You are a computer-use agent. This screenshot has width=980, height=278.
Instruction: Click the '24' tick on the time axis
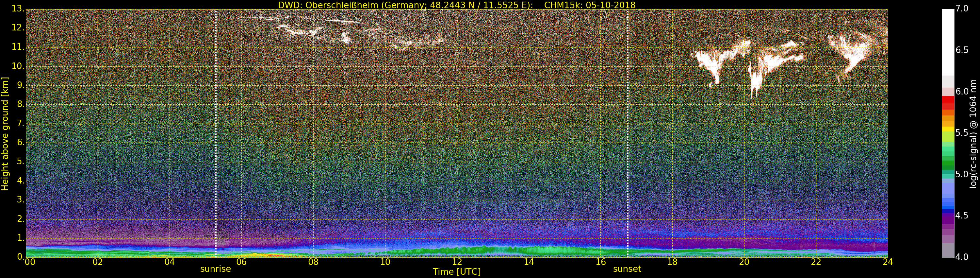coord(888,262)
